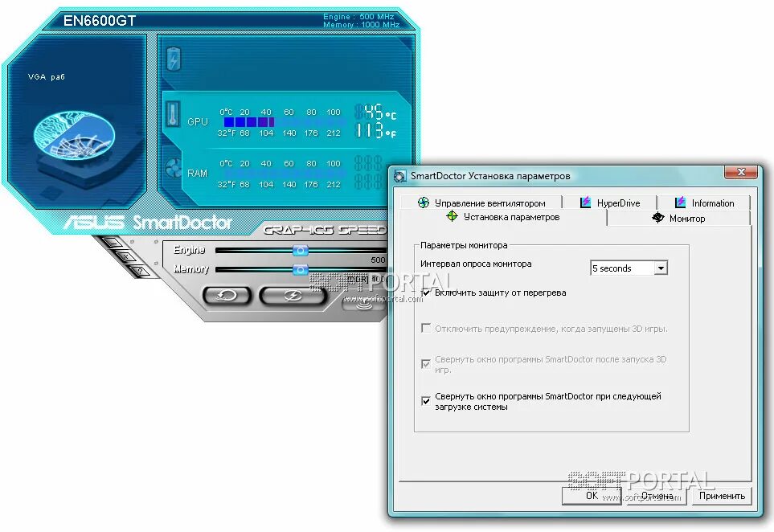Image resolution: width=774 pixels, height=532 pixels.
Task: Click the 45 °C GPU temperature reading
Action: (x=375, y=112)
